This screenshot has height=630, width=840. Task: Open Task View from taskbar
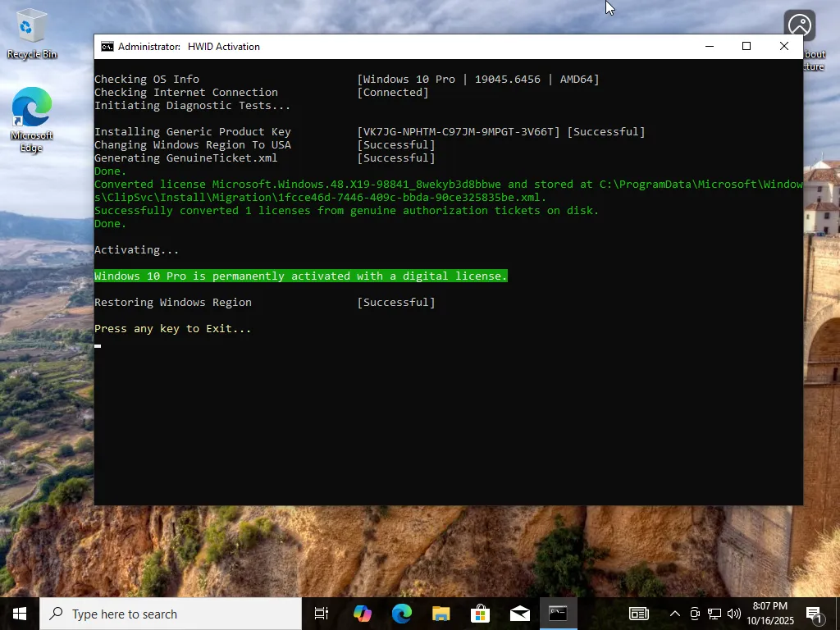[x=322, y=614]
